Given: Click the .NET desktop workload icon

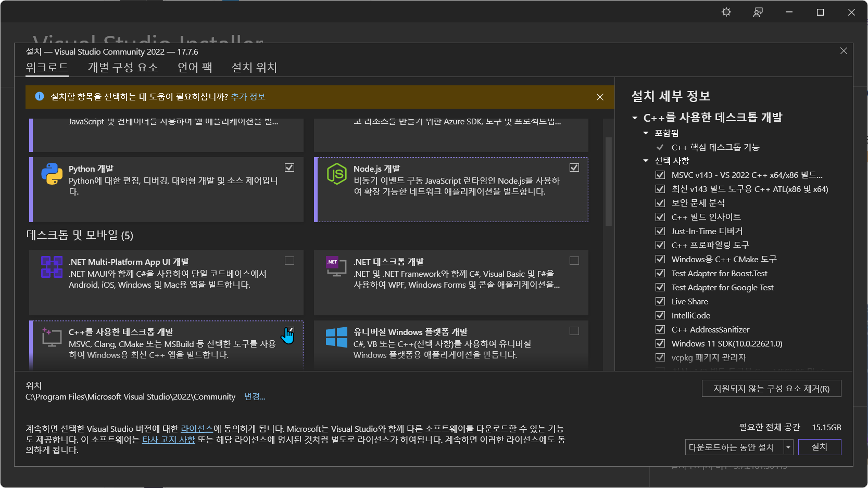Looking at the screenshot, I should [336, 266].
